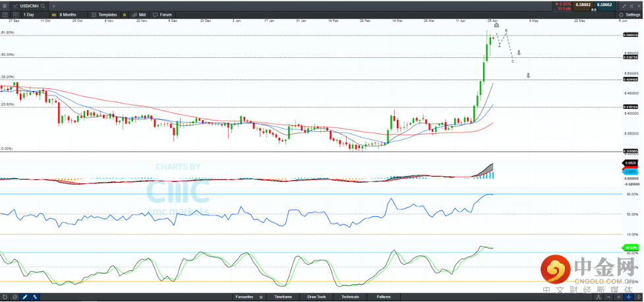Open the hamburger menu at top left
Image resolution: width=644 pixels, height=302 pixels.
point(5,5)
